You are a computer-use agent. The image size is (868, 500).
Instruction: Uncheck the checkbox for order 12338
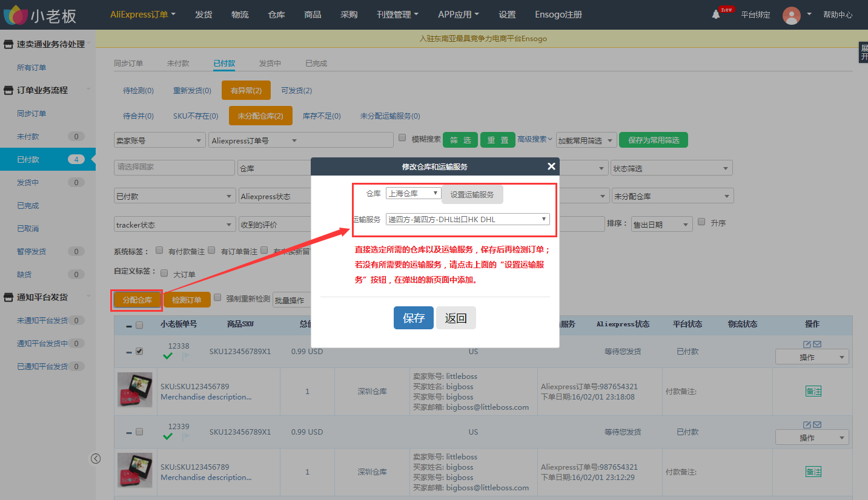coord(139,351)
